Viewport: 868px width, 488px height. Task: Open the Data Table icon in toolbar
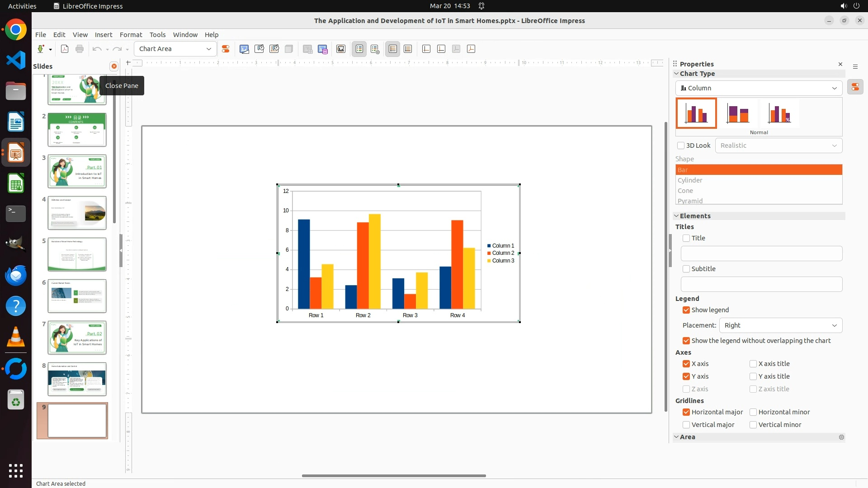(323, 49)
